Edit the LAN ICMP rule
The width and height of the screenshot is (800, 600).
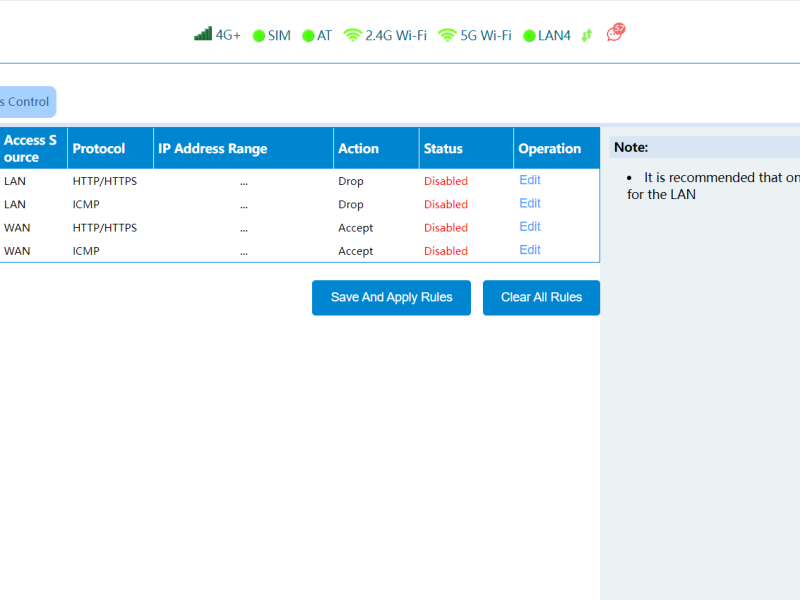[x=530, y=203]
